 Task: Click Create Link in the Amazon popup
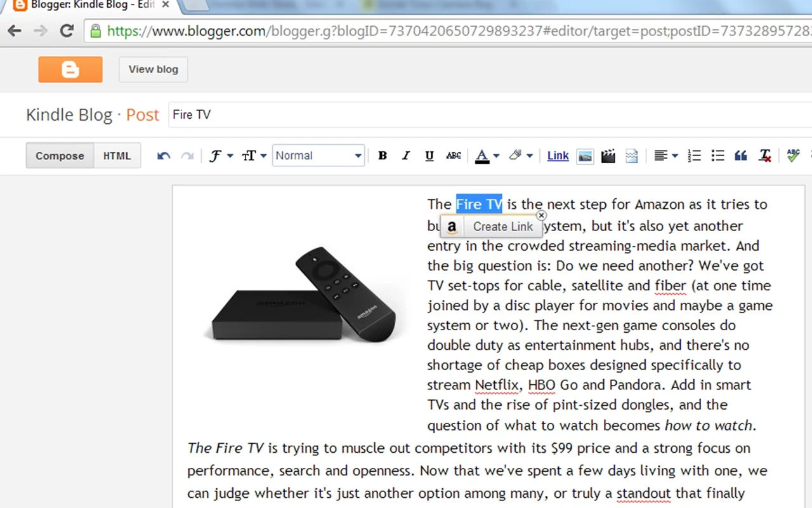pyautogui.click(x=503, y=227)
